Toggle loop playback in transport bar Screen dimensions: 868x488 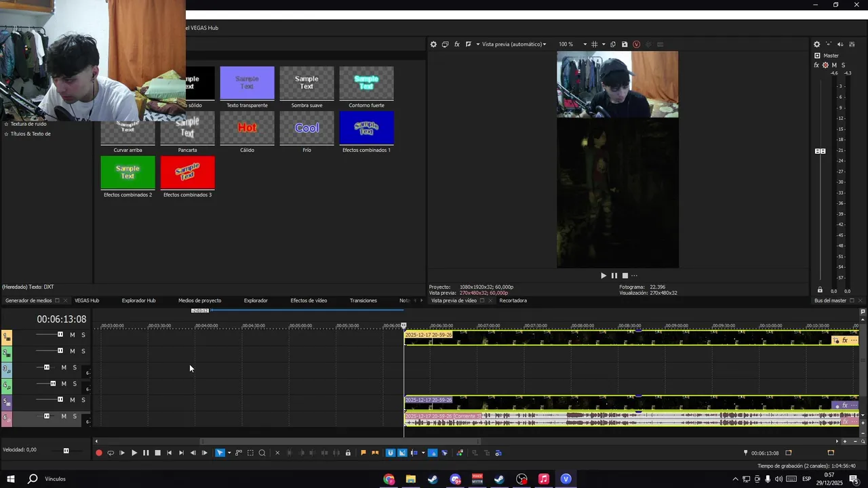111,453
